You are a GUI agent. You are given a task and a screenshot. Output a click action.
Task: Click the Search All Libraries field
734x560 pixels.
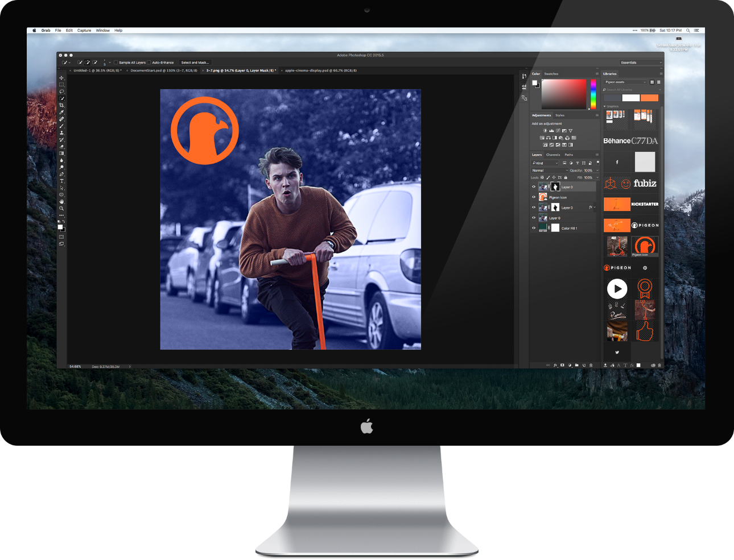(633, 90)
